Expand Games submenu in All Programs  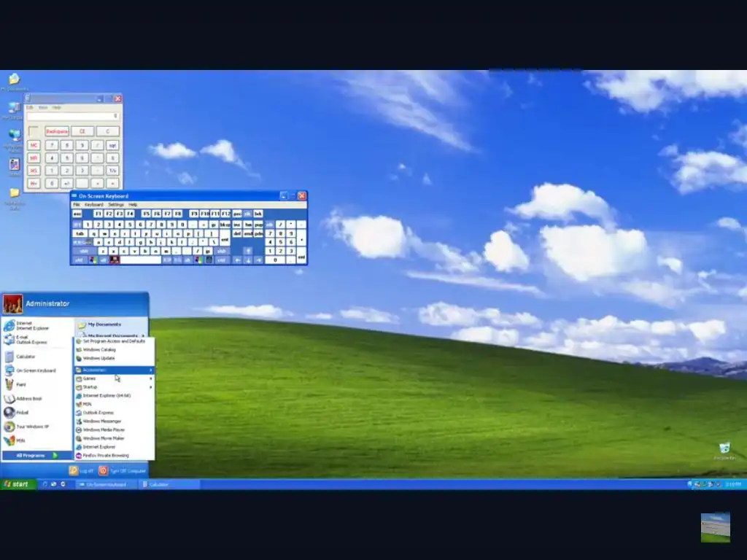[x=115, y=378]
